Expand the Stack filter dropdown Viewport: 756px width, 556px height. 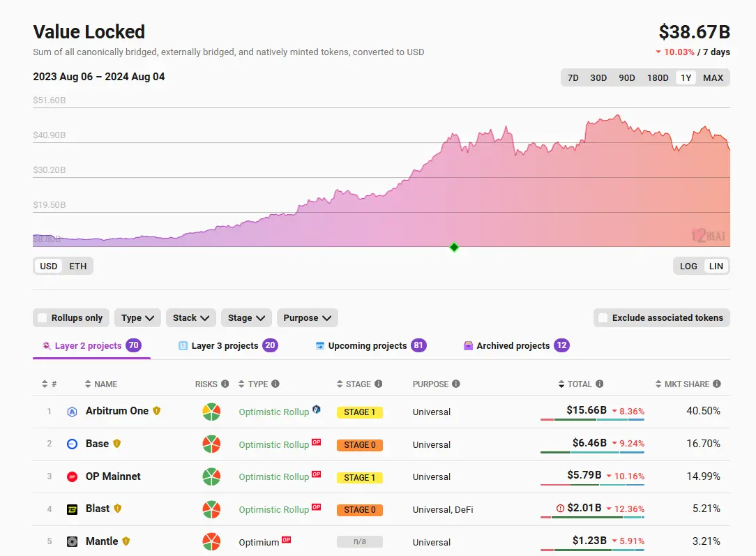coord(190,318)
